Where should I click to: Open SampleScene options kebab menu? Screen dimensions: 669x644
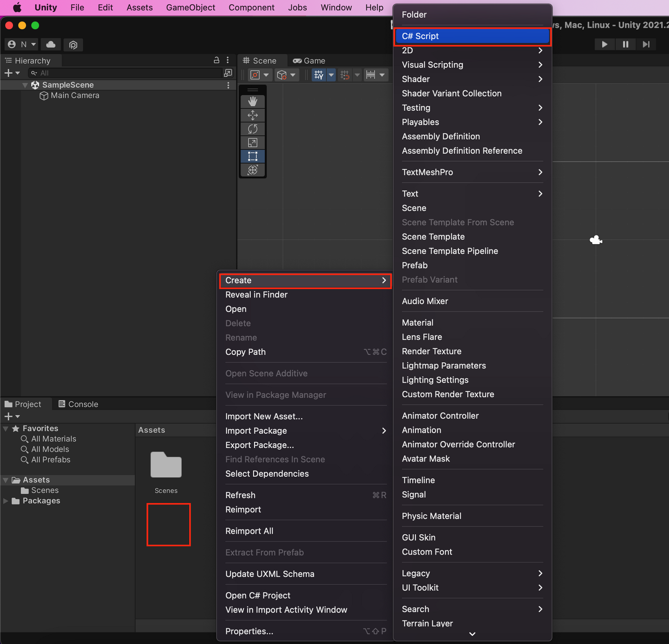[228, 85]
